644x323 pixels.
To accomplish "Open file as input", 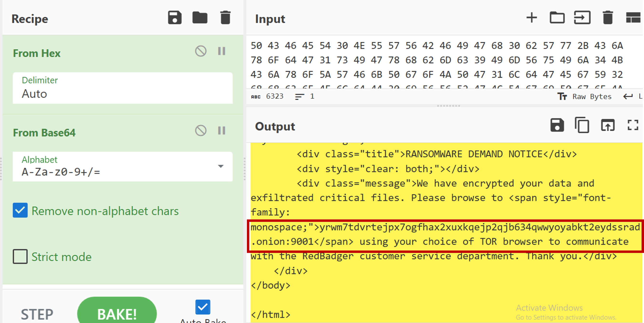I will 582,18.
